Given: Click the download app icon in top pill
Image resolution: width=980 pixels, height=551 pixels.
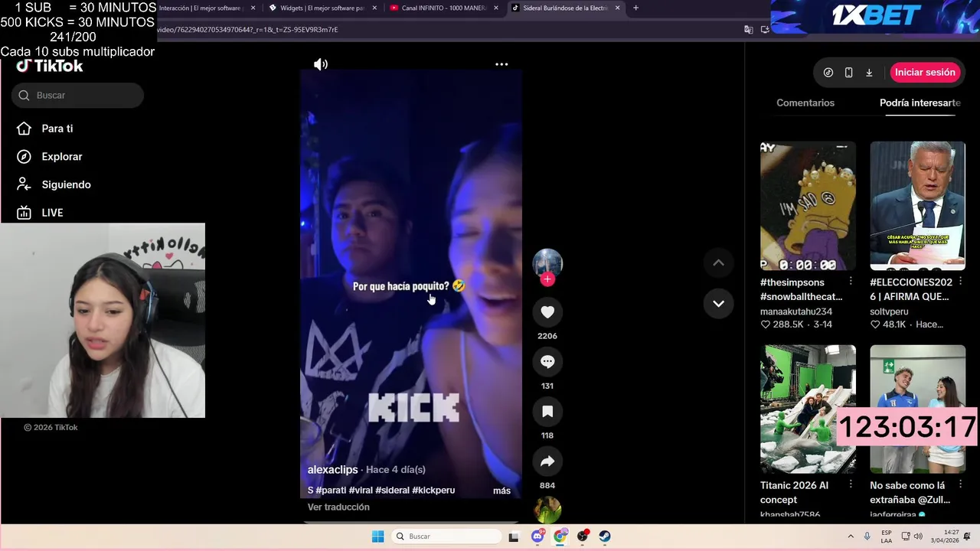Looking at the screenshot, I should [x=869, y=73].
